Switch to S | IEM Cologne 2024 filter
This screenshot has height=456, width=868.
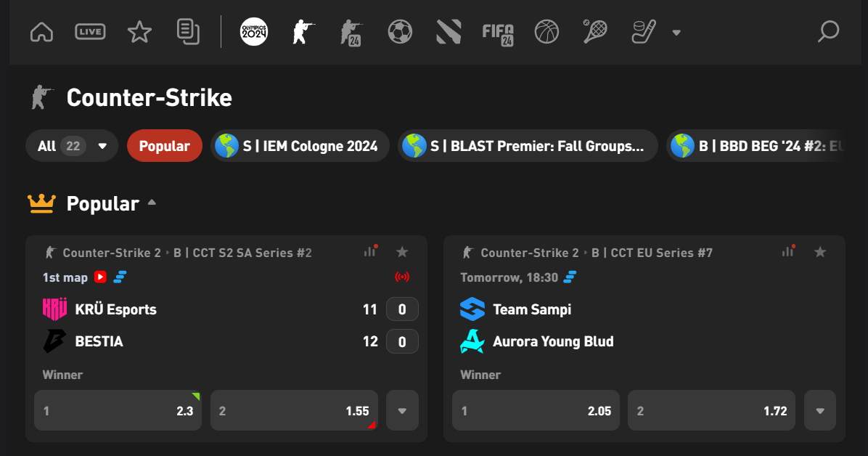coord(300,146)
